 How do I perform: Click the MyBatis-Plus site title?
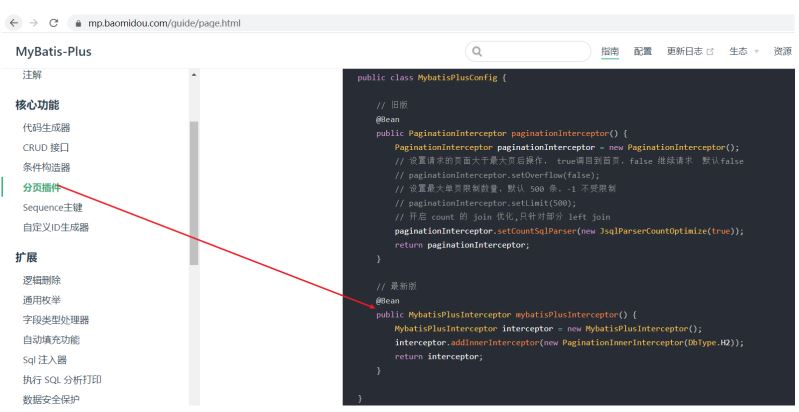pos(53,52)
